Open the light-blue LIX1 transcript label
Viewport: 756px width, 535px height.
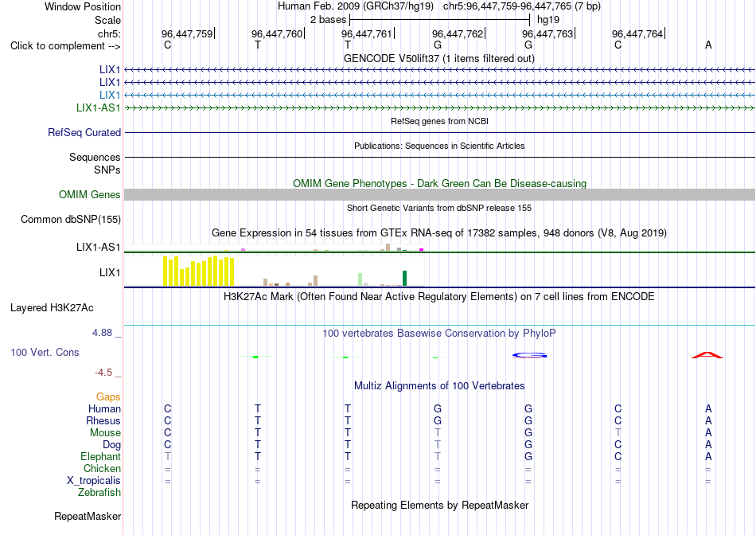point(110,95)
